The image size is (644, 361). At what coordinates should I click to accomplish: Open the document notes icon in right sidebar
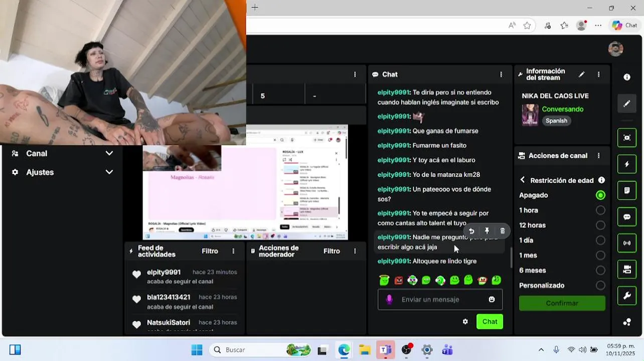click(x=627, y=191)
